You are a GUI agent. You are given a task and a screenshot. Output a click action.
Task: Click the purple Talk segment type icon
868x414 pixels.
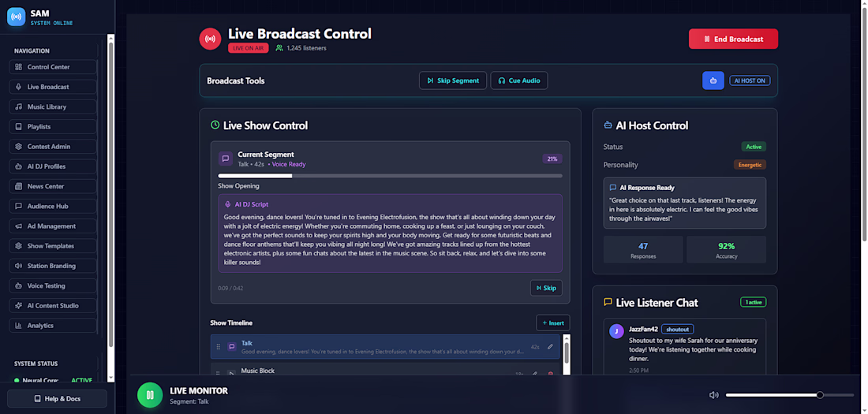(232, 347)
